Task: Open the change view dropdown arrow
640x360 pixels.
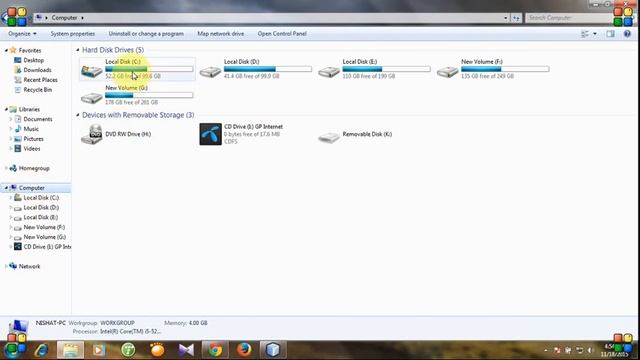Action: tap(595, 34)
